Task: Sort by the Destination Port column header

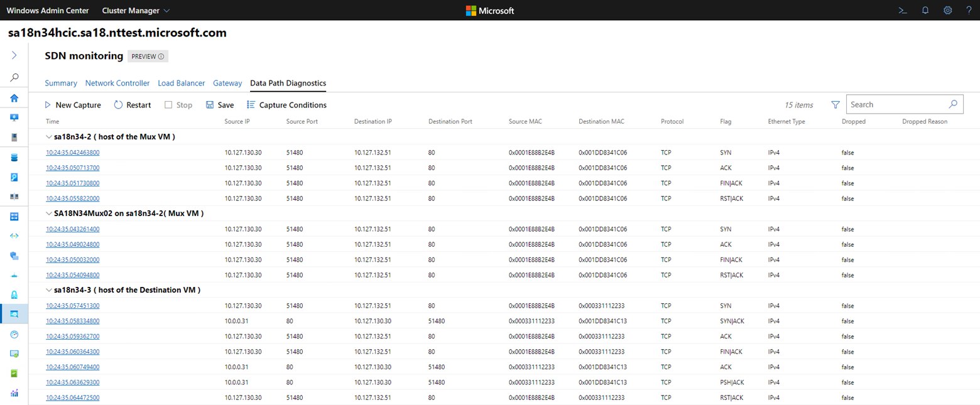Action: (450, 122)
